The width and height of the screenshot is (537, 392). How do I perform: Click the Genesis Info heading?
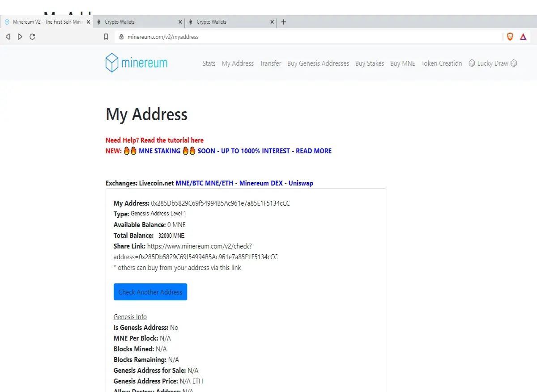130,317
